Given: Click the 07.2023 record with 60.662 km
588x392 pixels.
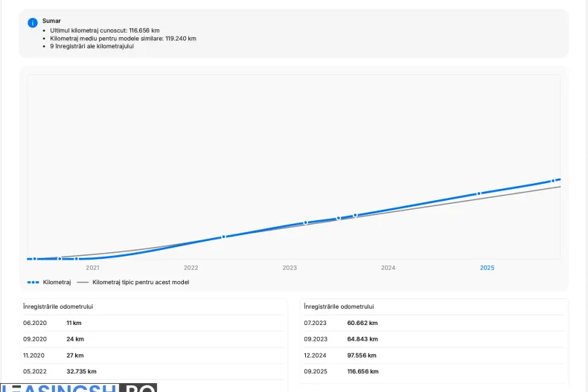Looking at the screenshot, I should point(433,323).
